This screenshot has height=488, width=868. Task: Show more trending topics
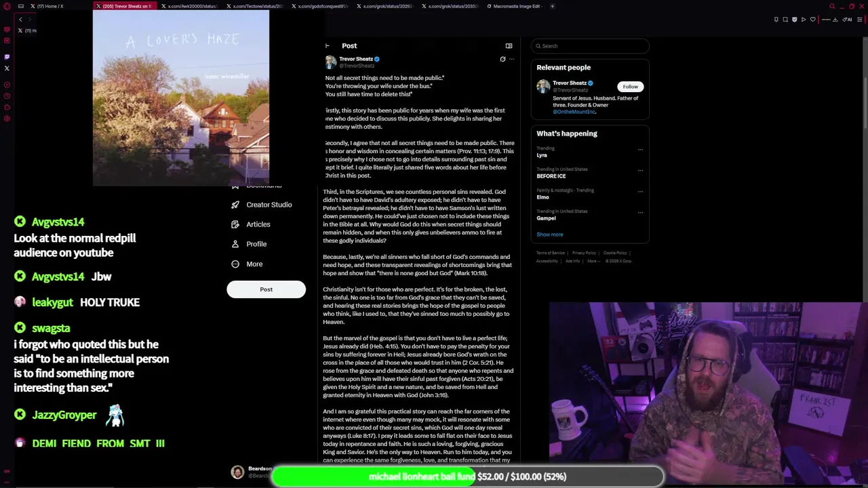550,235
